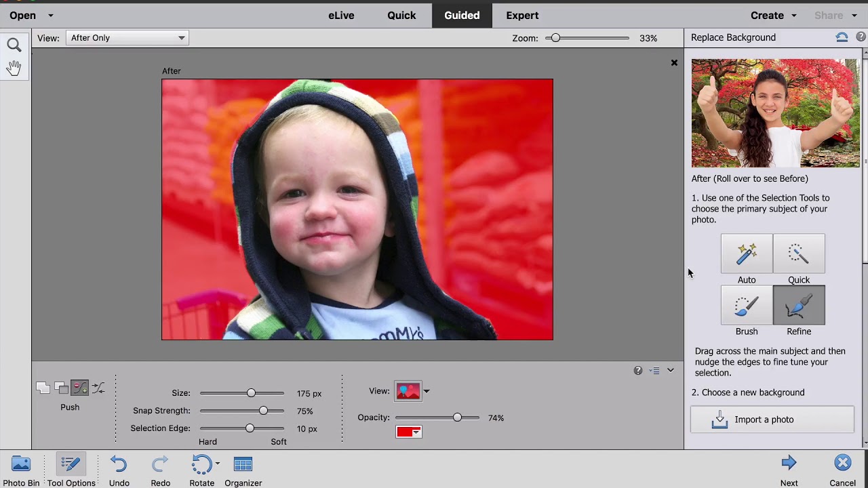The height and width of the screenshot is (488, 868).
Task: Open the overlay View dropdown arrow
Action: point(427,391)
